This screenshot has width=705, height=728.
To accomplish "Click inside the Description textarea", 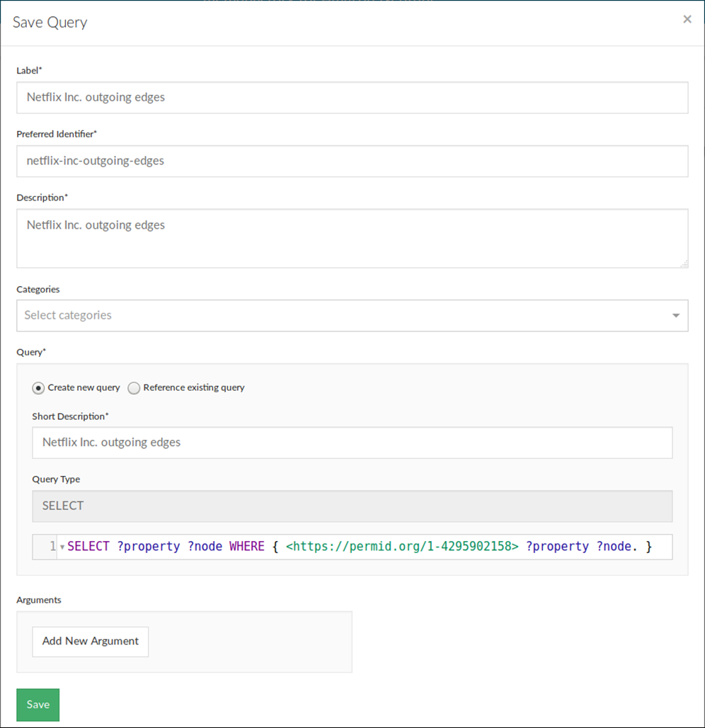I will [352, 238].
